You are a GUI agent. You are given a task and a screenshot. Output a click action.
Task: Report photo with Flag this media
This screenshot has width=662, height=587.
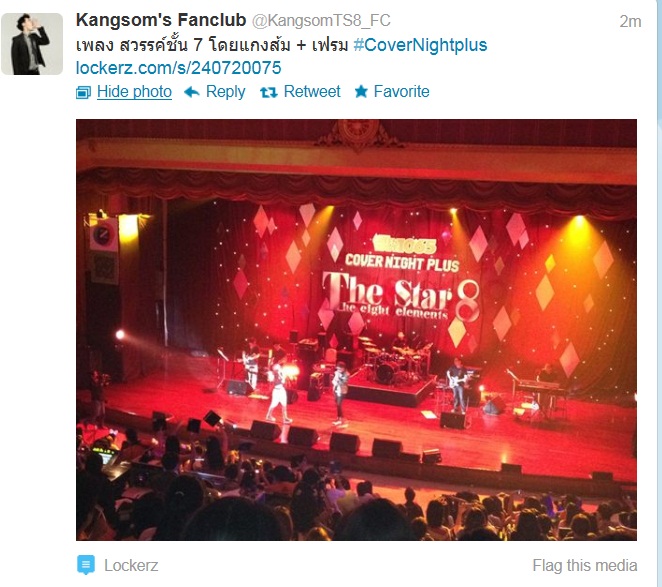pos(585,565)
